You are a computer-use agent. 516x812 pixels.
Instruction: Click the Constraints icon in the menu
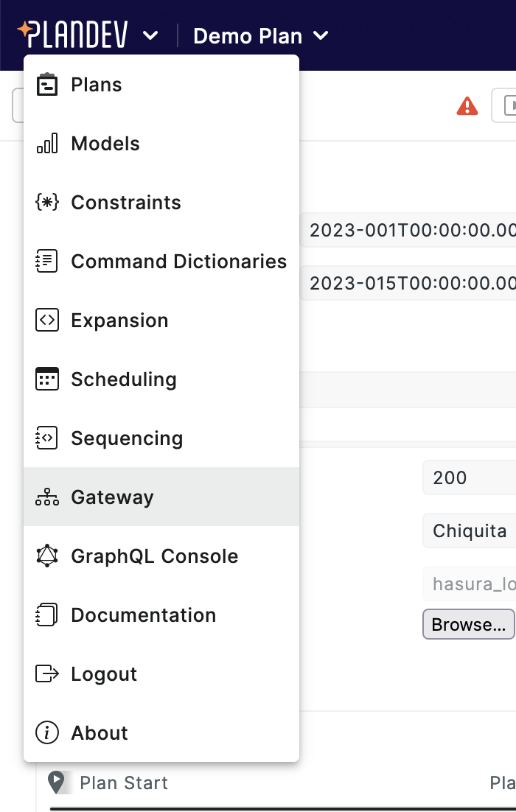[46, 202]
